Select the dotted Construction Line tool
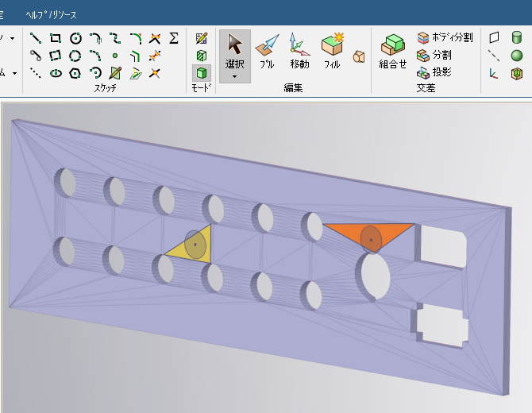The image size is (532, 413). click(x=36, y=73)
